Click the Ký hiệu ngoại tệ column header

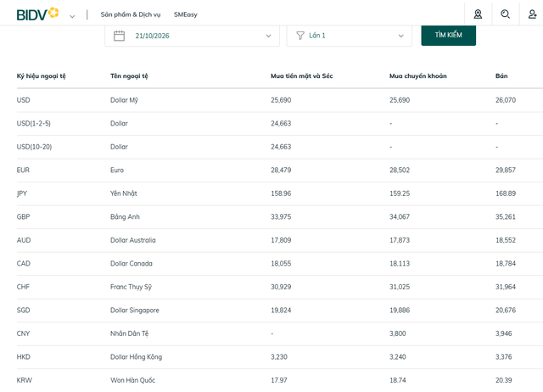coord(42,76)
